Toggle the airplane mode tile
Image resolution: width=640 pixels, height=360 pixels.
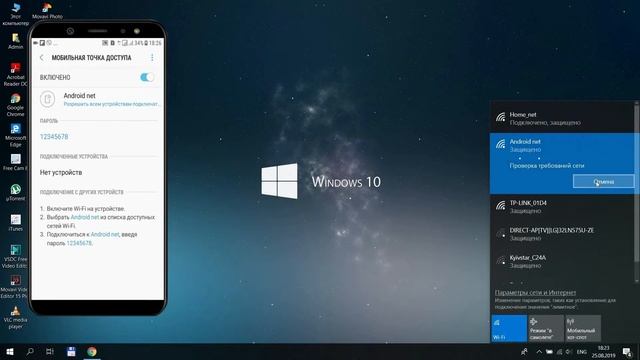point(546,328)
